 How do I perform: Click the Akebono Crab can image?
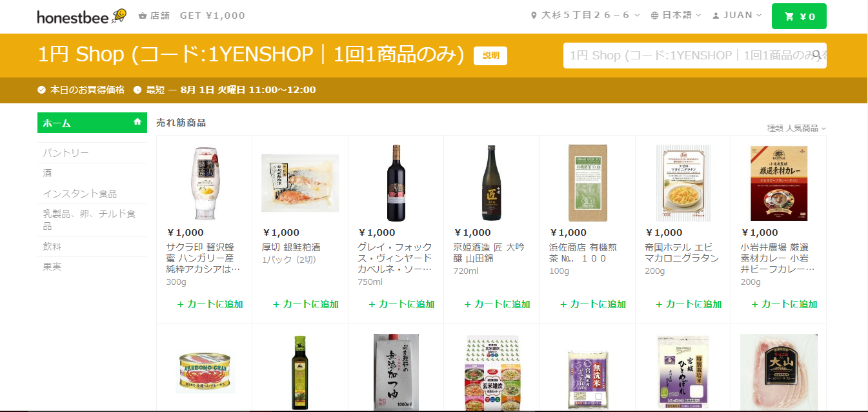205,371
